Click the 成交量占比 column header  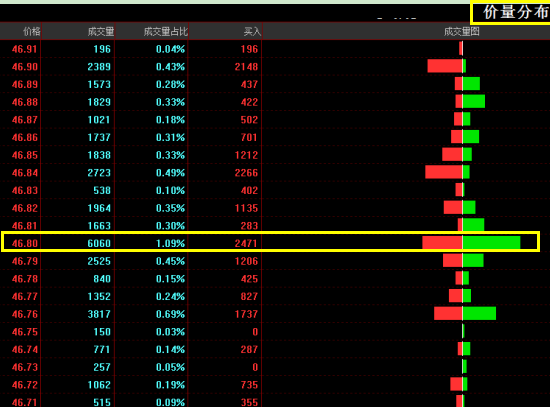(x=166, y=32)
